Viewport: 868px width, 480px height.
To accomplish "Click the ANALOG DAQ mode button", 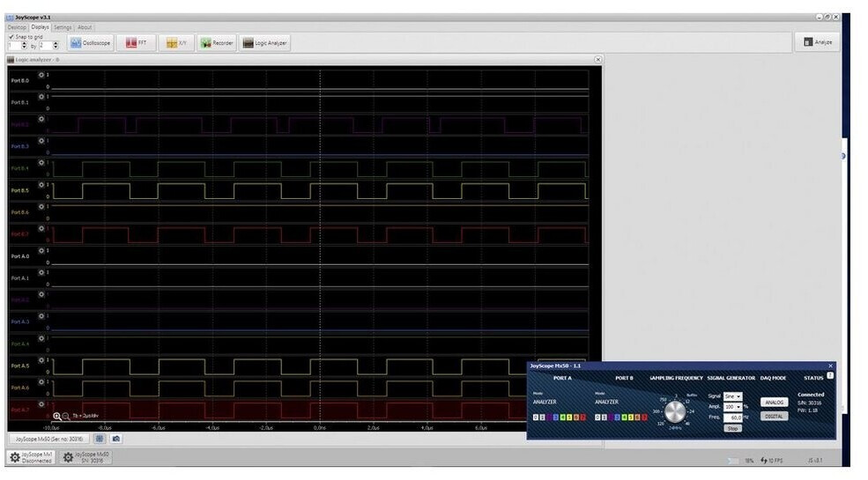I will [x=774, y=402].
